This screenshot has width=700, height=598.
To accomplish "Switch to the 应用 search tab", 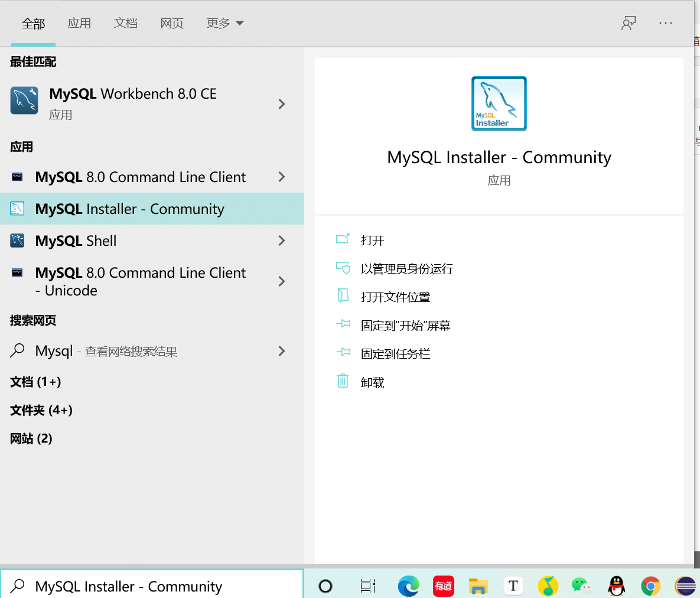I will tap(80, 22).
